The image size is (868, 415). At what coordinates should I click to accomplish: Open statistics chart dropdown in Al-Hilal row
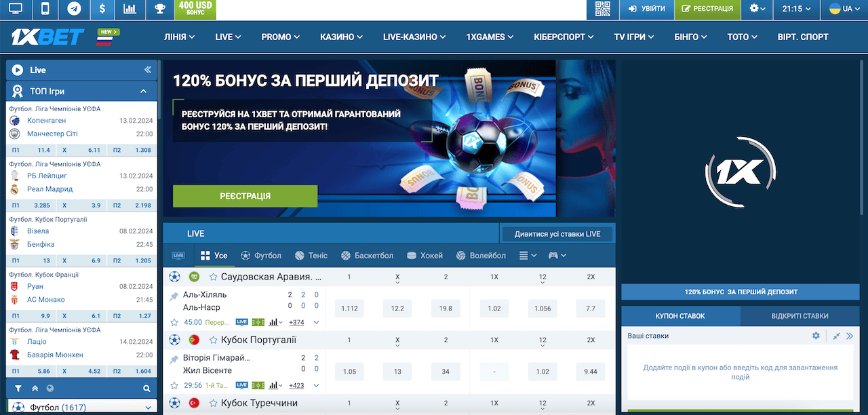pos(275,322)
